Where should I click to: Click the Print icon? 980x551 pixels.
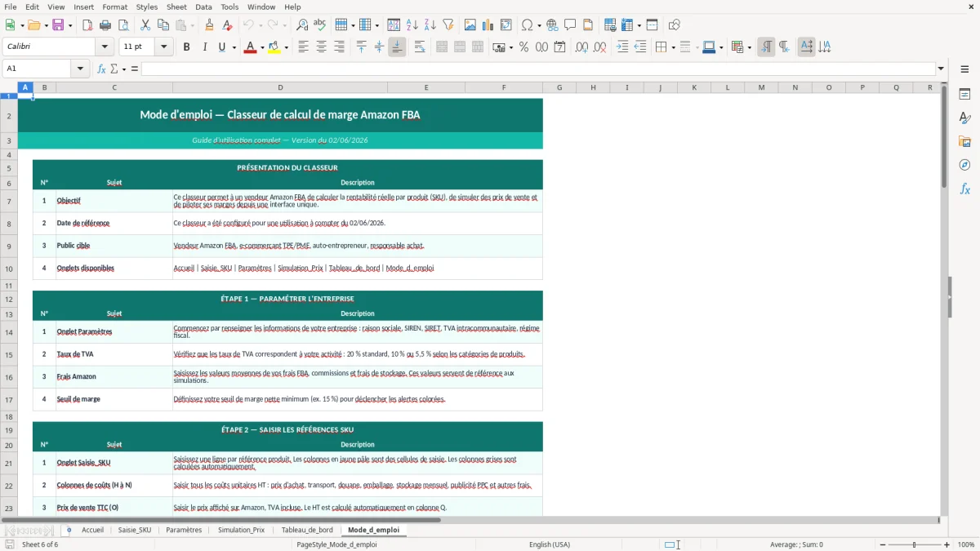pyautogui.click(x=105, y=25)
